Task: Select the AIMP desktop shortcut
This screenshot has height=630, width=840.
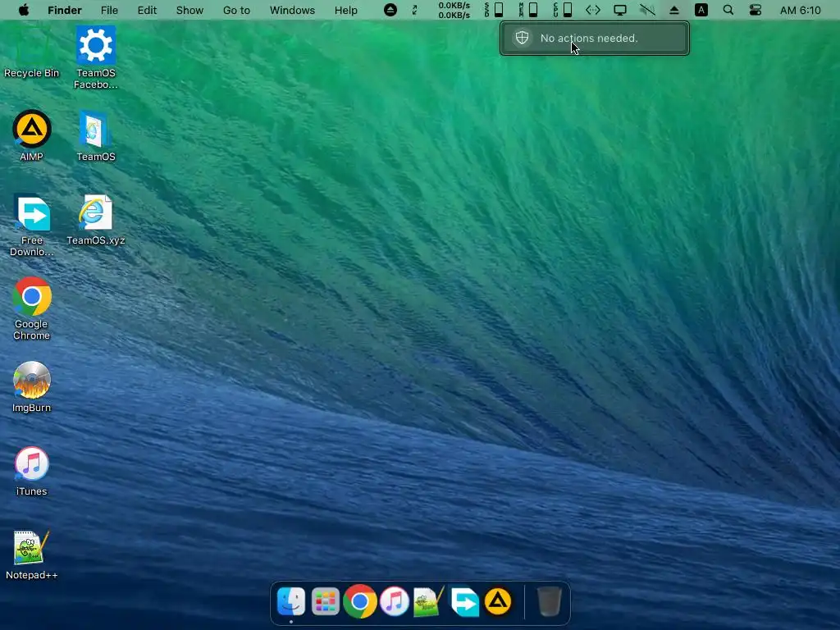Action: tap(32, 135)
